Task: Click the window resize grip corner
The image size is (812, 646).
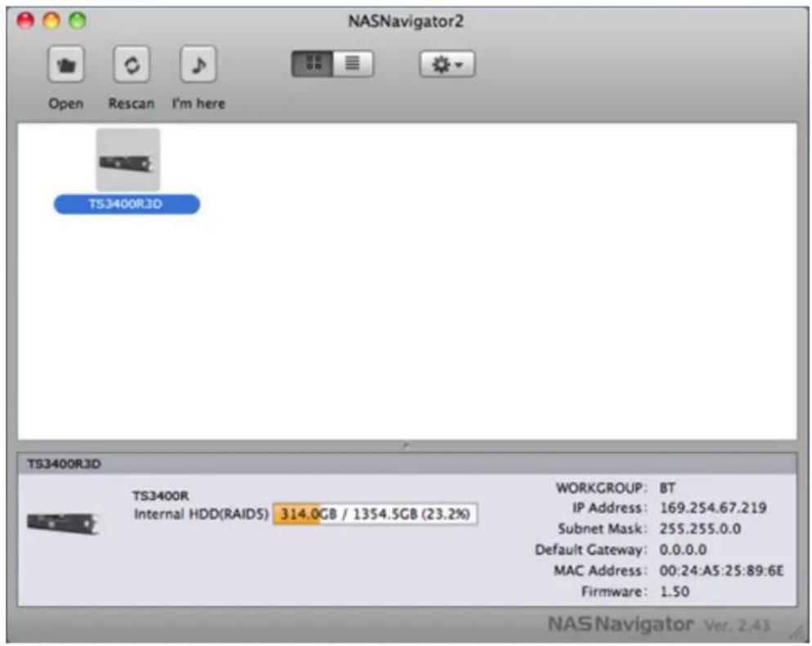Action: coord(796,632)
